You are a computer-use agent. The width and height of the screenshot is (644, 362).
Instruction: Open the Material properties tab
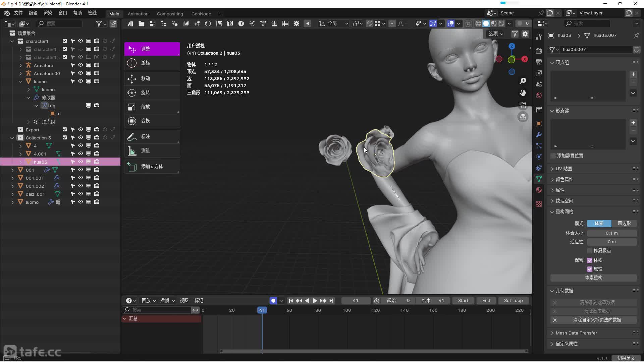539,190
